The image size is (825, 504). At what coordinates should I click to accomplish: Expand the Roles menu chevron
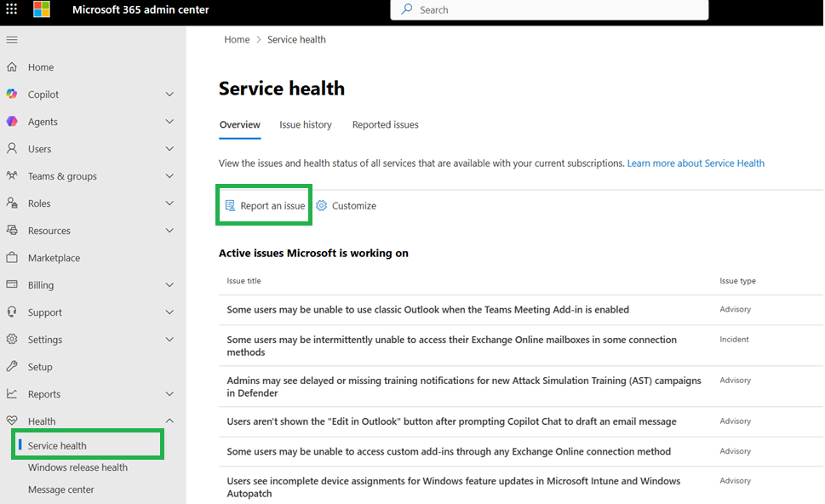169,203
